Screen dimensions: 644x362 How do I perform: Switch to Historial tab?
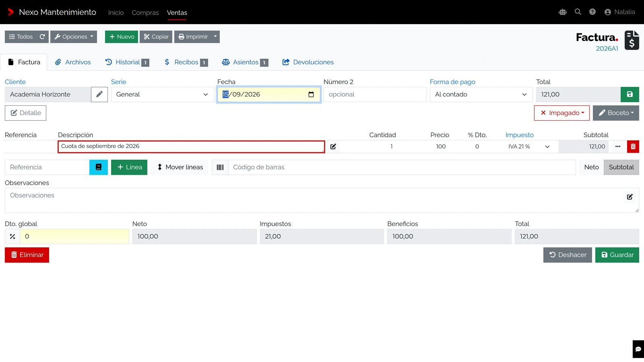click(127, 62)
